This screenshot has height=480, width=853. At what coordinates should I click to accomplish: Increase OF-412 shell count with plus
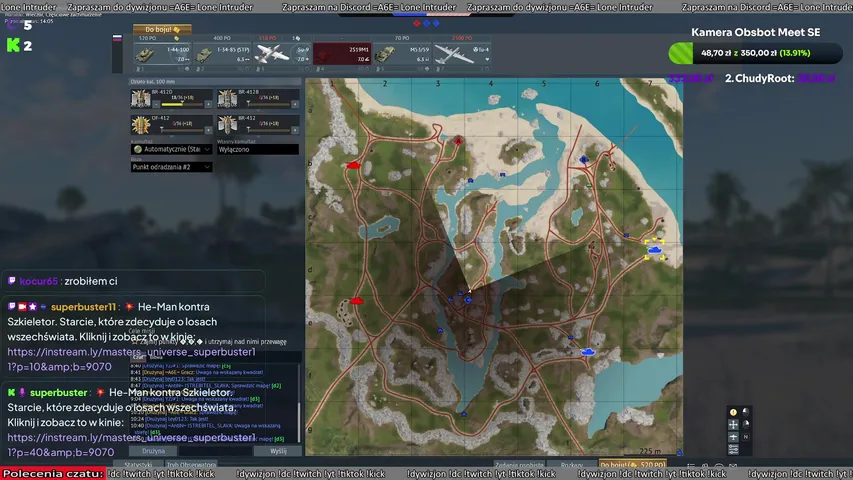click(208, 130)
